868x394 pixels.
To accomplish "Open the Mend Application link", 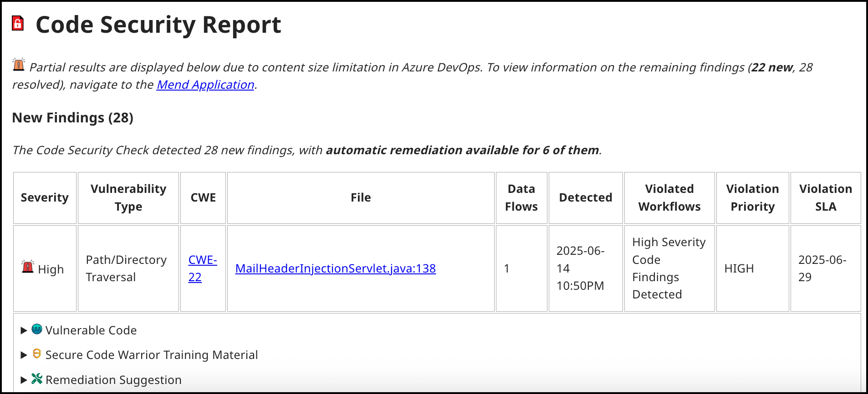I will [205, 85].
